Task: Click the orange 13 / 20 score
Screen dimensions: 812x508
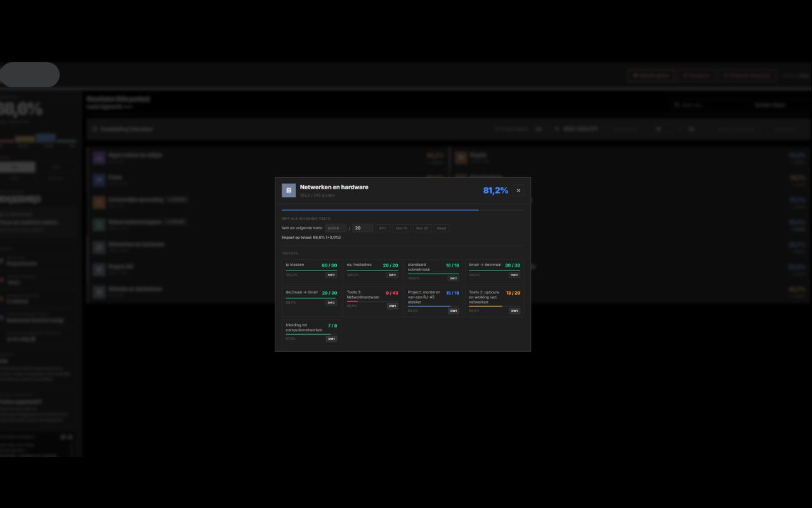Action: 513,293
